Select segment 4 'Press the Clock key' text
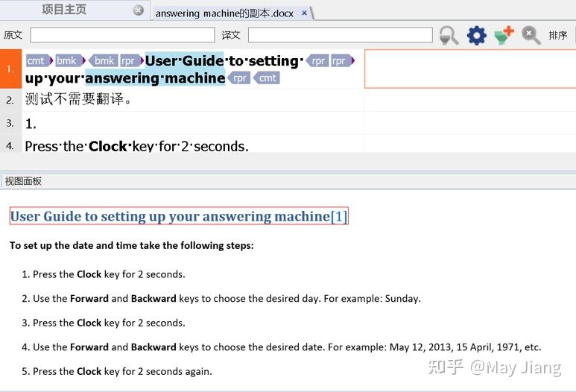Viewport: 576px width, 392px height. pyautogui.click(x=136, y=146)
